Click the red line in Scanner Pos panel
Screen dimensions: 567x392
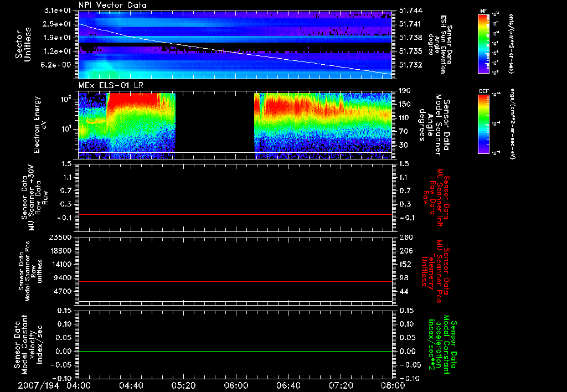click(x=235, y=281)
